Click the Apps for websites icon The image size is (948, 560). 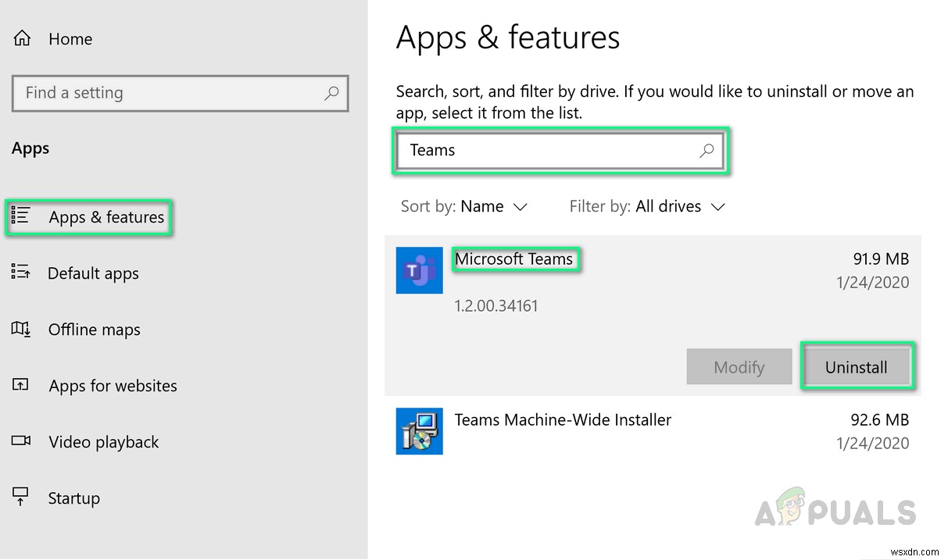click(x=21, y=385)
